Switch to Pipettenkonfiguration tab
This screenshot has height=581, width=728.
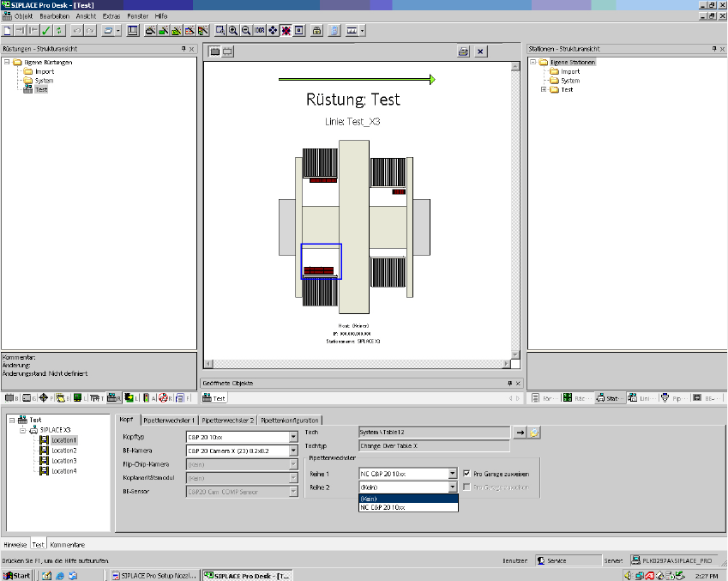click(x=290, y=421)
